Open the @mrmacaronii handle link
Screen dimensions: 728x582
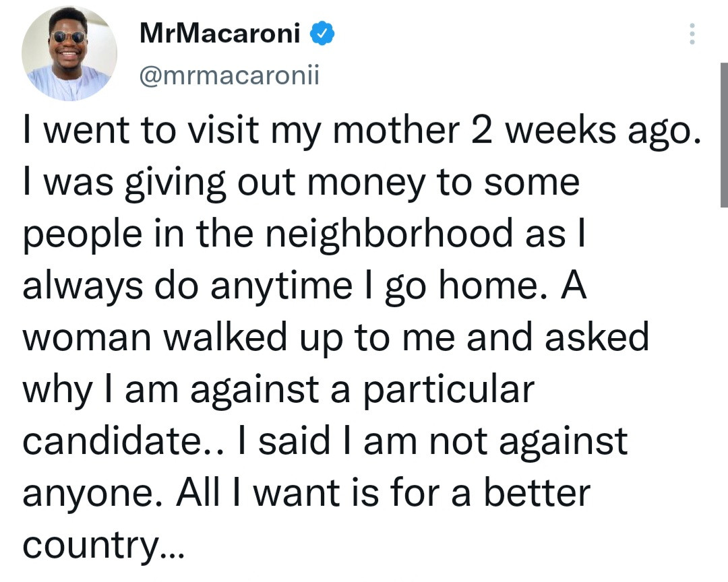point(229,77)
